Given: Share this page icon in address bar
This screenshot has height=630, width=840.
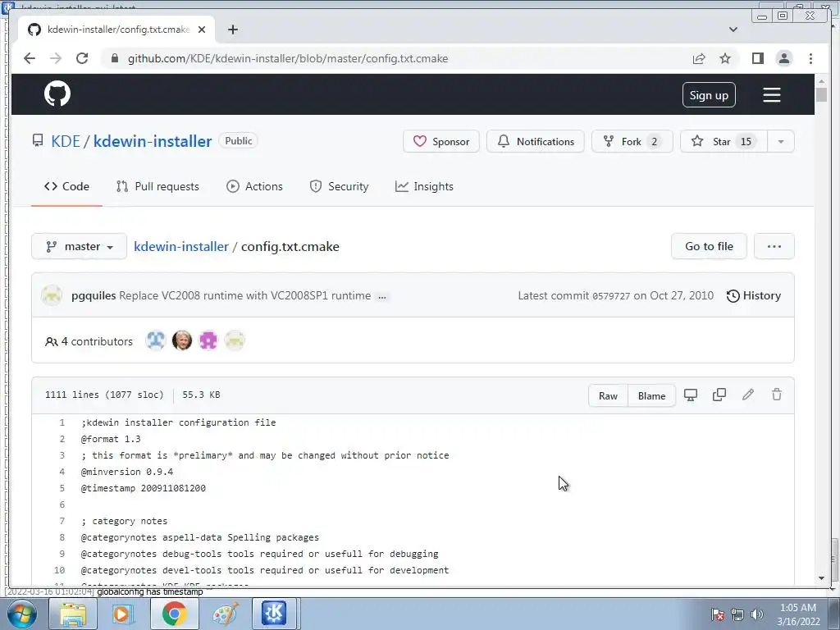Looking at the screenshot, I should pyautogui.click(x=699, y=58).
